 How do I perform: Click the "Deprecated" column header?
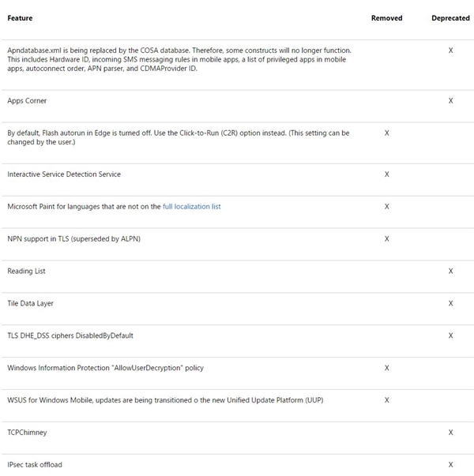click(450, 18)
